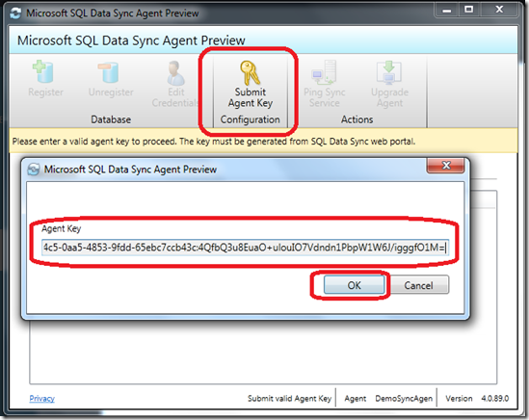Maximize the main Sync Agent window
Image resolution: width=529 pixels, height=420 pixels.
pyautogui.click(x=469, y=11)
